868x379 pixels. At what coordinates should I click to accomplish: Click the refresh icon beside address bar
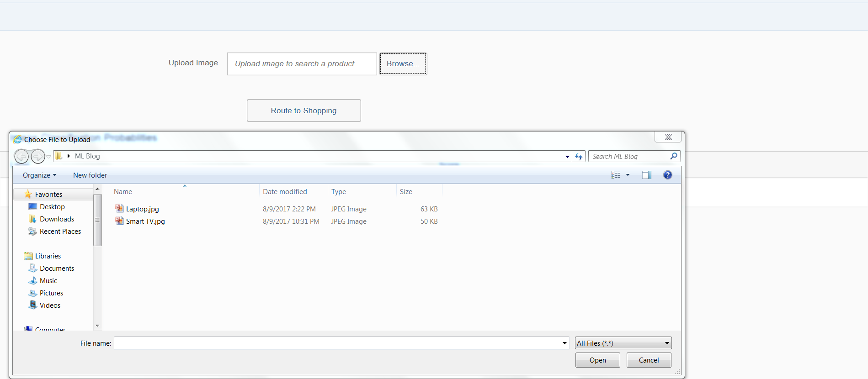click(x=579, y=157)
